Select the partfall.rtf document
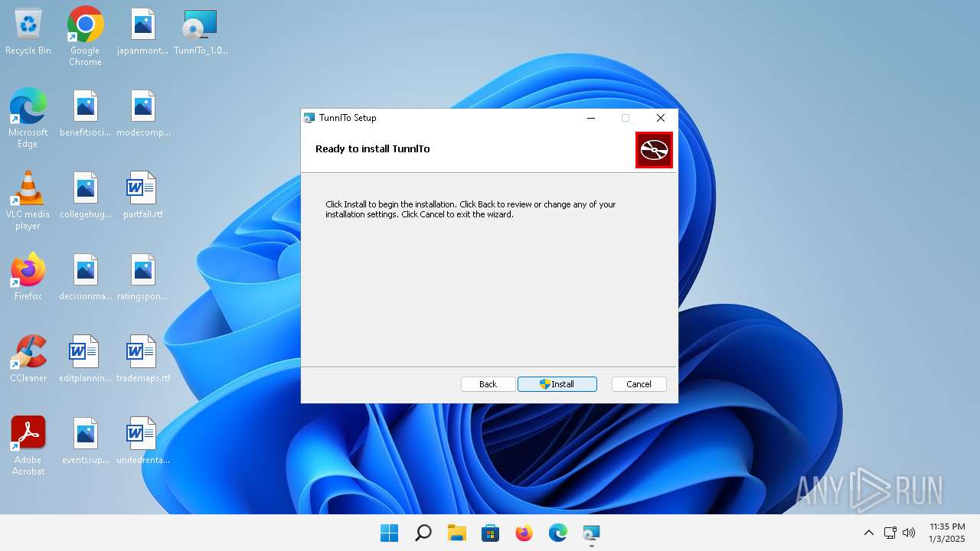 click(143, 196)
